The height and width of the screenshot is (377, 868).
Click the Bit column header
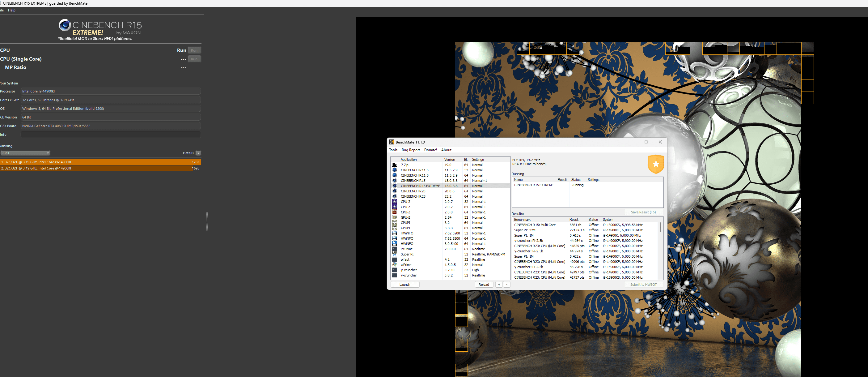click(466, 160)
